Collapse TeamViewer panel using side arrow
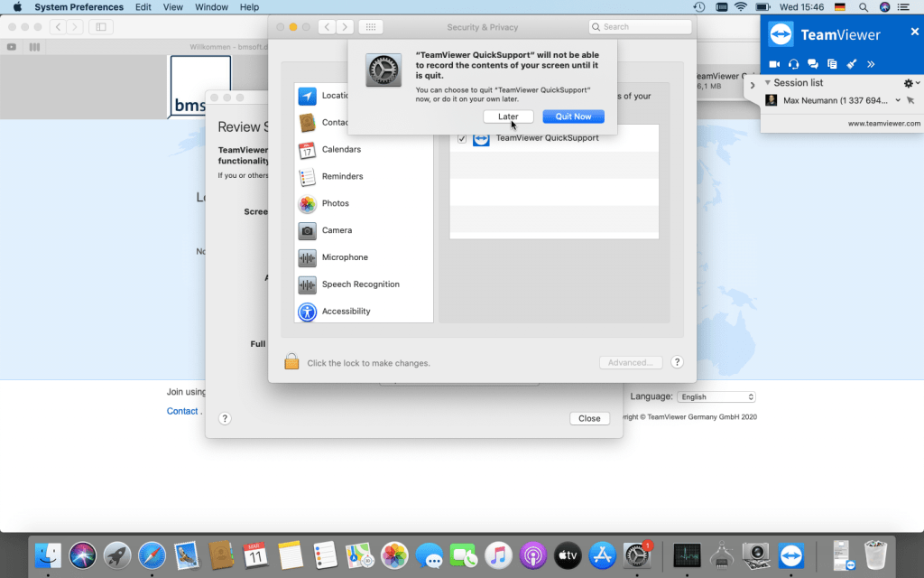The image size is (924, 578). pos(752,85)
